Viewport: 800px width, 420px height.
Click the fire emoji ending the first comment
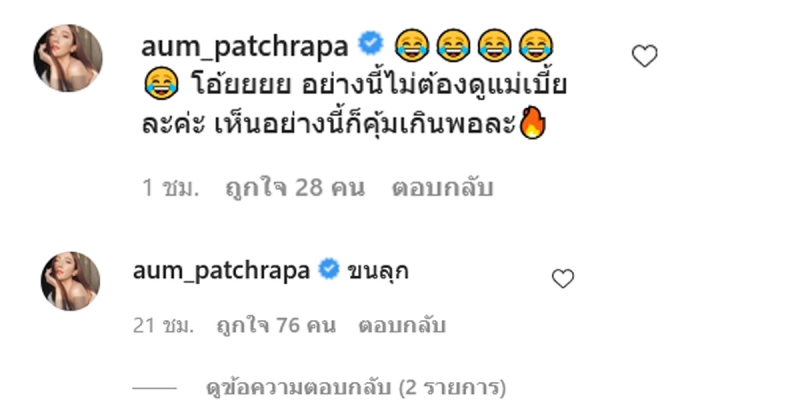point(532,122)
